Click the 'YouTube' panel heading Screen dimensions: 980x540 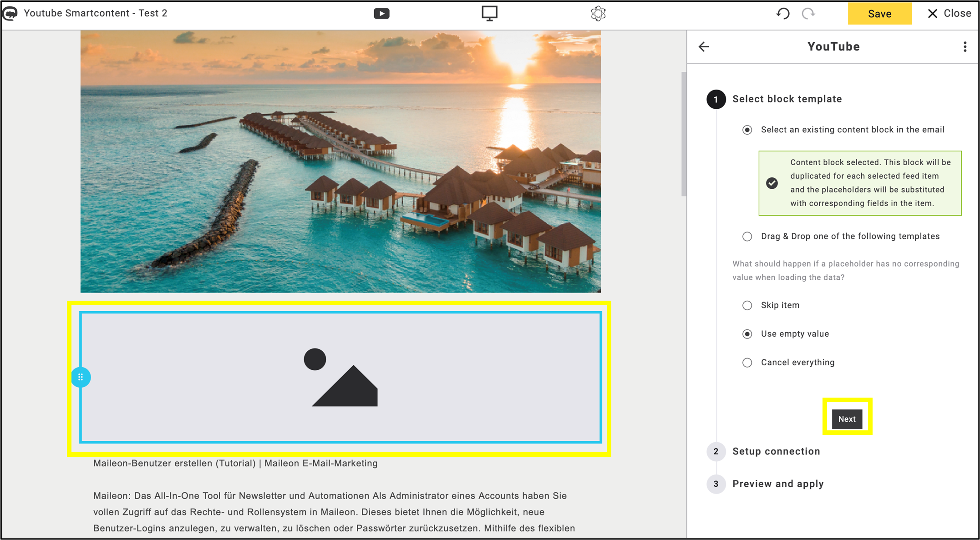(833, 46)
